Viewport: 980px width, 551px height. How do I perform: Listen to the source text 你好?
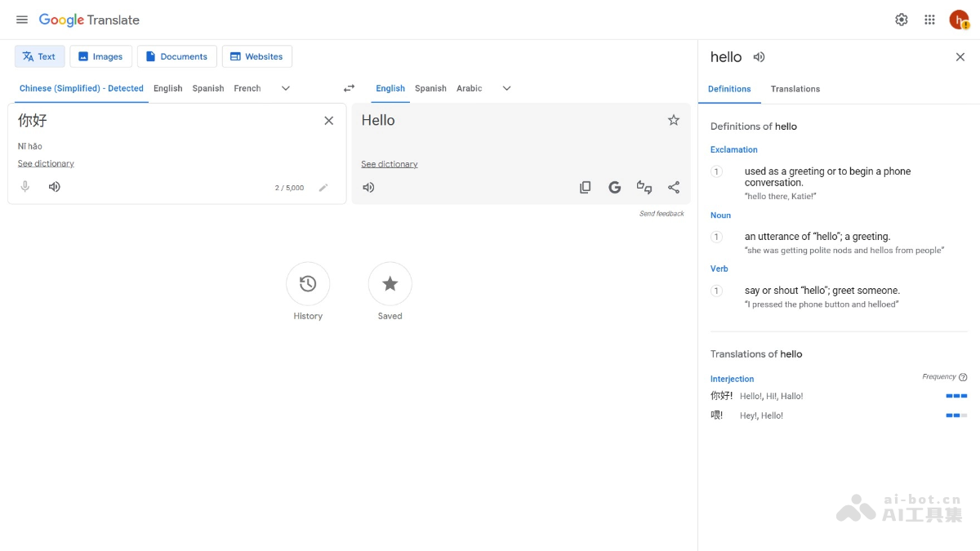point(54,187)
